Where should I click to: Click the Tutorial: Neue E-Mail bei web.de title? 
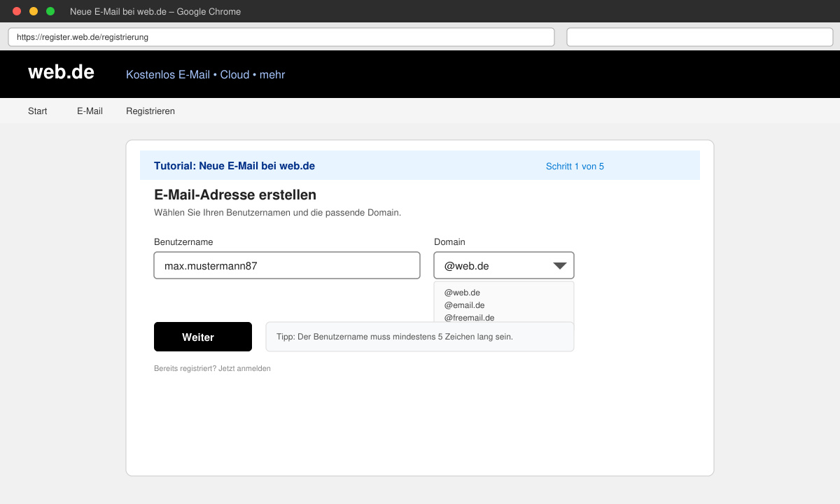point(234,166)
